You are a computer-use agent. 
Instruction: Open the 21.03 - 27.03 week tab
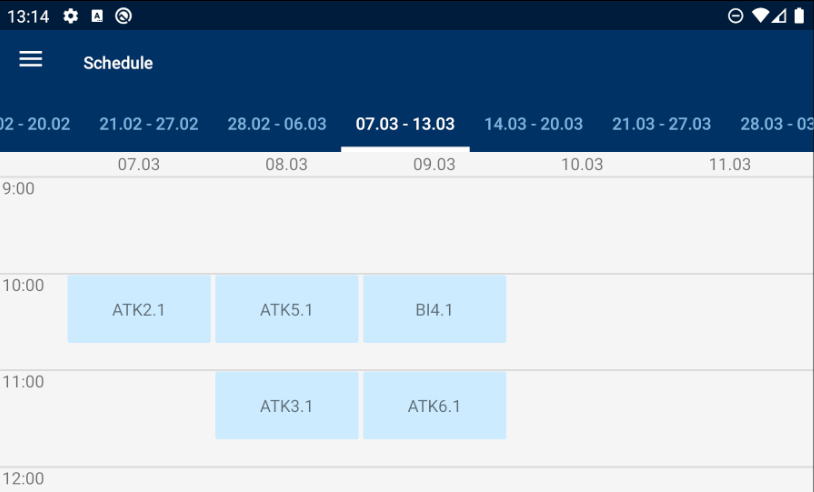pos(661,124)
